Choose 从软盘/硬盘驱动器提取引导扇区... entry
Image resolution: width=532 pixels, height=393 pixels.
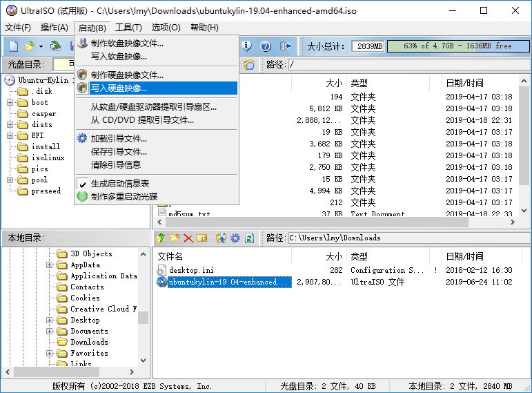(x=157, y=106)
